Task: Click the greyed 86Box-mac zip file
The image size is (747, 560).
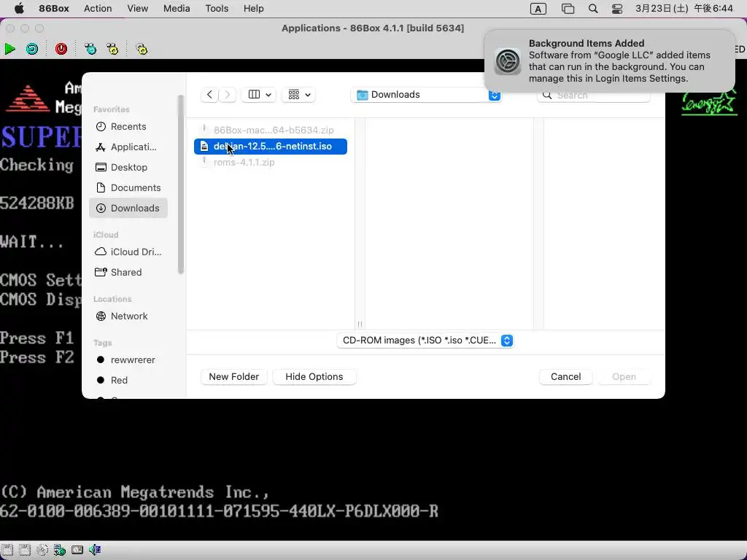Action: [x=271, y=130]
